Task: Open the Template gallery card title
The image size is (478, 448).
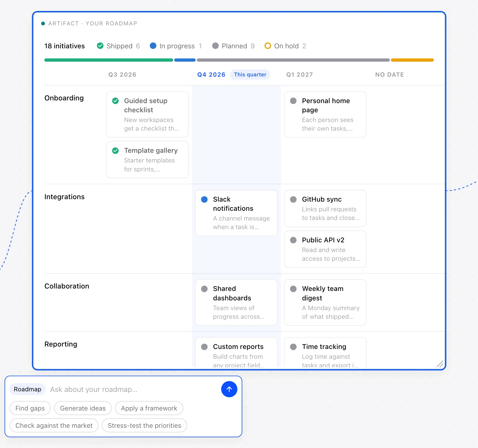Action: pos(151,150)
